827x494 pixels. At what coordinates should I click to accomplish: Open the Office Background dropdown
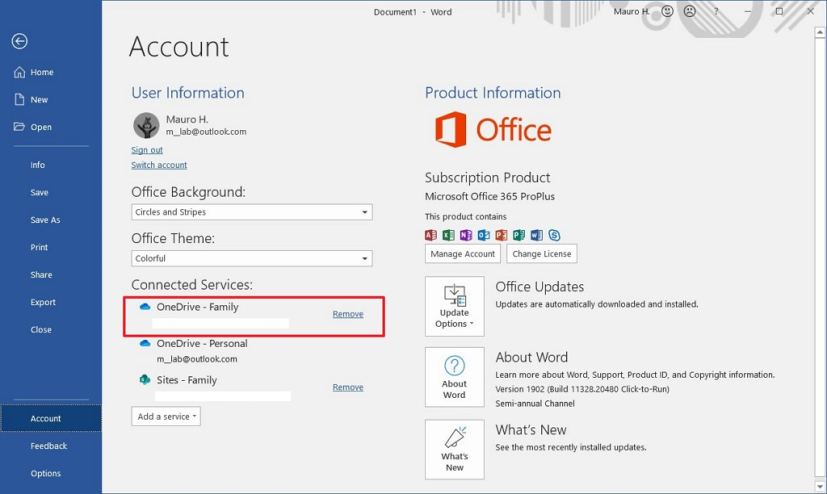[x=252, y=212]
